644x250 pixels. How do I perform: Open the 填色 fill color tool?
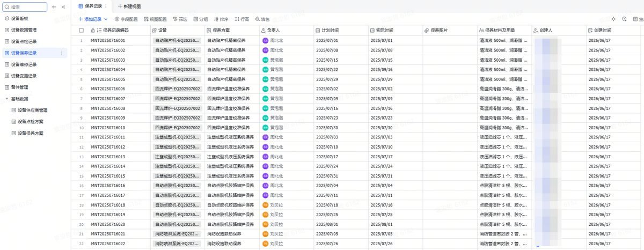pos(262,19)
